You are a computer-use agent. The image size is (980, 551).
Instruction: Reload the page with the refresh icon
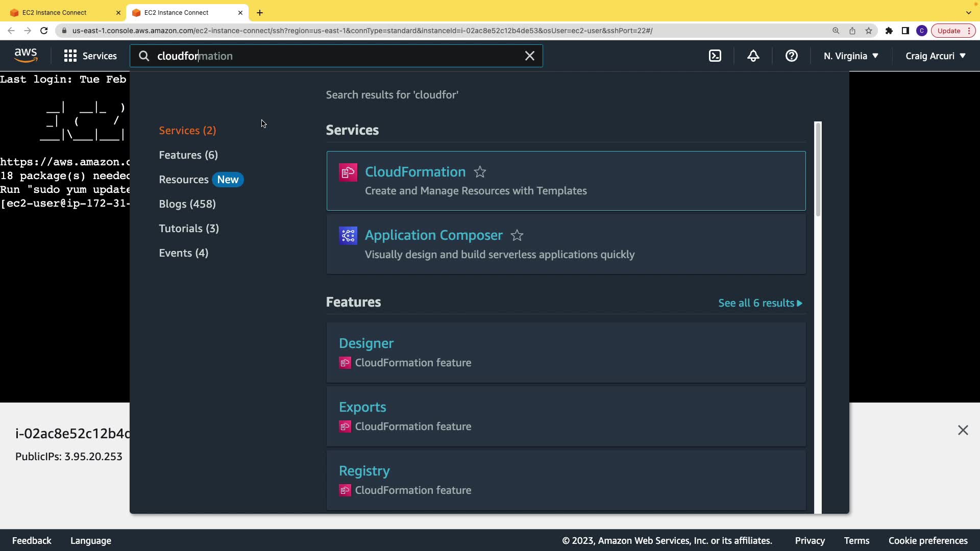[x=44, y=31]
